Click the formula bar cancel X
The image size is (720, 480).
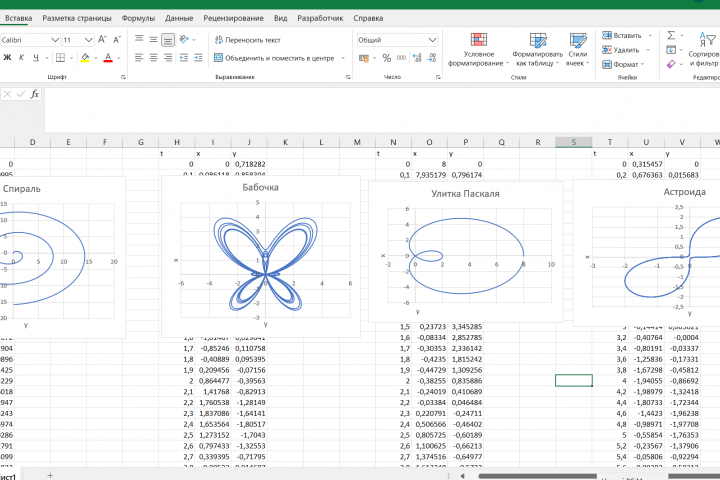point(7,94)
